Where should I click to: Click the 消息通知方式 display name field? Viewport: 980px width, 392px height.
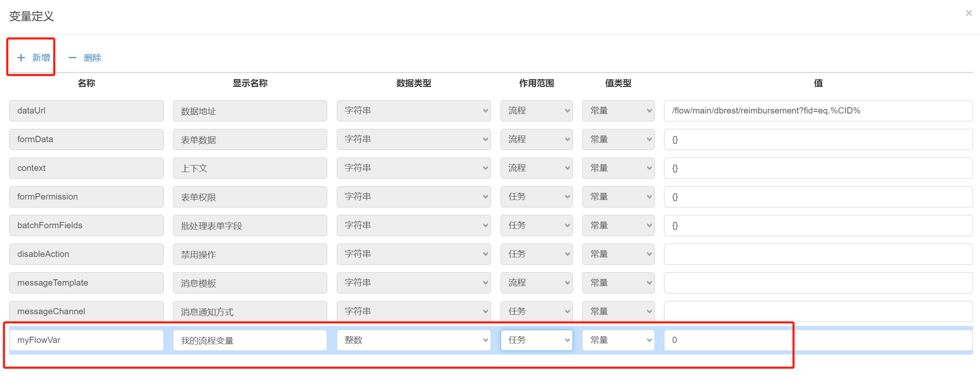click(249, 311)
